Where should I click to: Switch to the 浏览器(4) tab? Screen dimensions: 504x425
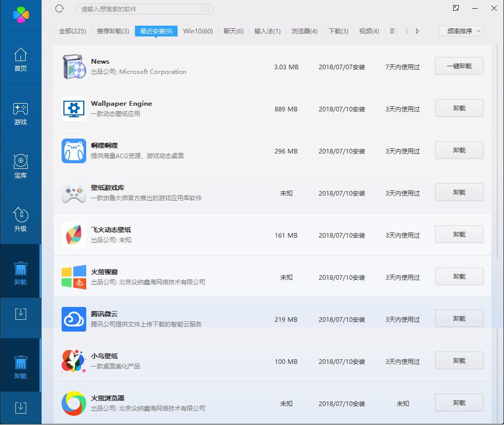click(304, 31)
